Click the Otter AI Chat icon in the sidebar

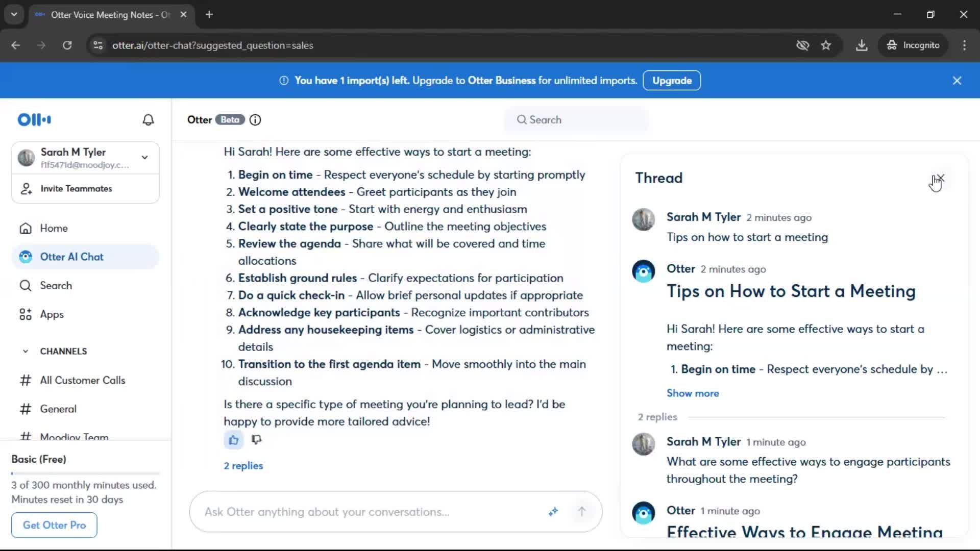pos(26,257)
